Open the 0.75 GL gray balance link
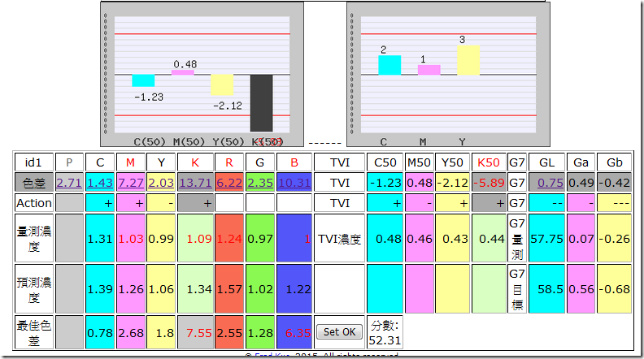This screenshot has height=359, width=644. [550, 183]
